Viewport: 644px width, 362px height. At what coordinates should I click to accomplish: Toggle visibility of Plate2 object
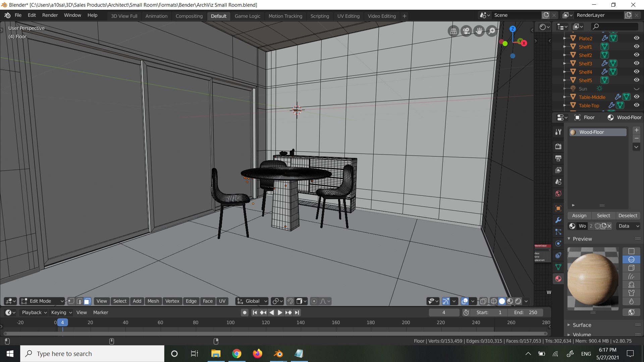pos(636,38)
